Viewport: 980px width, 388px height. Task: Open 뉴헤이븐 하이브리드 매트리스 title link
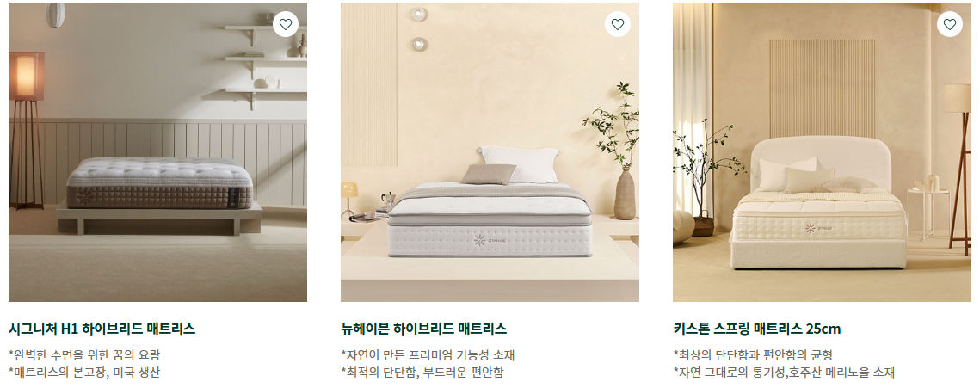(x=424, y=329)
